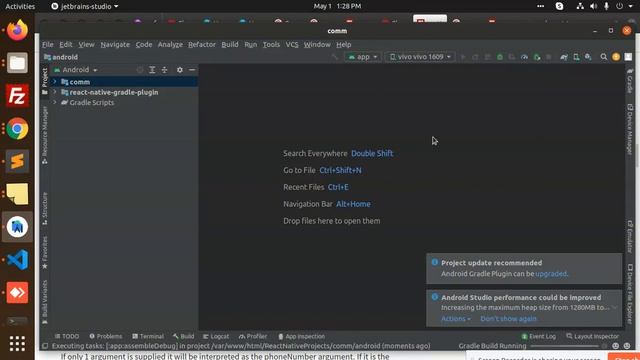Open the Device Manager toolbar icon
640x360 pixels.
(576, 57)
